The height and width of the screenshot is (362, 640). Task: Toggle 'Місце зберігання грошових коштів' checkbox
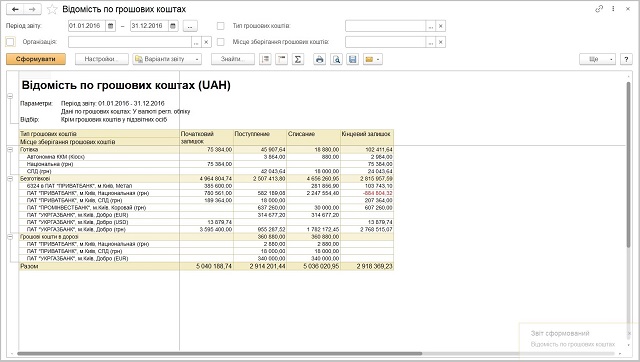(220, 42)
